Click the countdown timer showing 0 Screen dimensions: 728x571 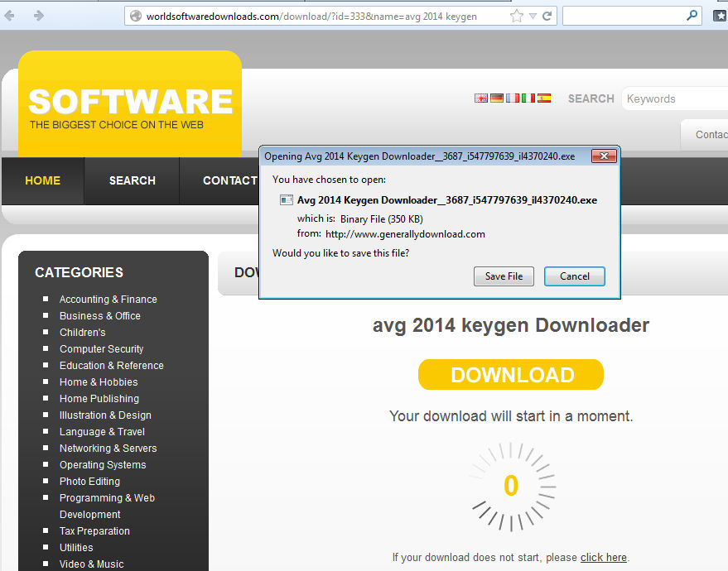tap(511, 486)
